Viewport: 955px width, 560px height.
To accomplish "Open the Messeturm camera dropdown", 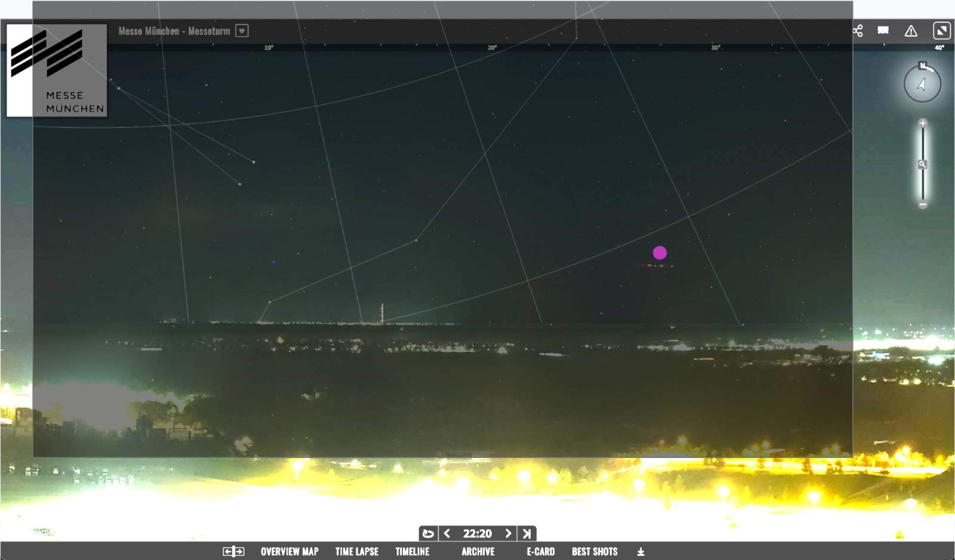I will point(242,31).
